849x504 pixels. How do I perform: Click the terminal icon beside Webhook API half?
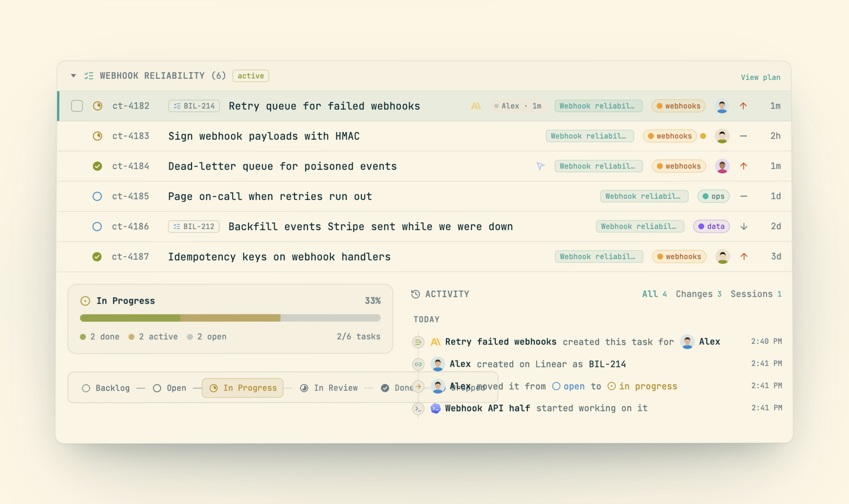click(418, 408)
